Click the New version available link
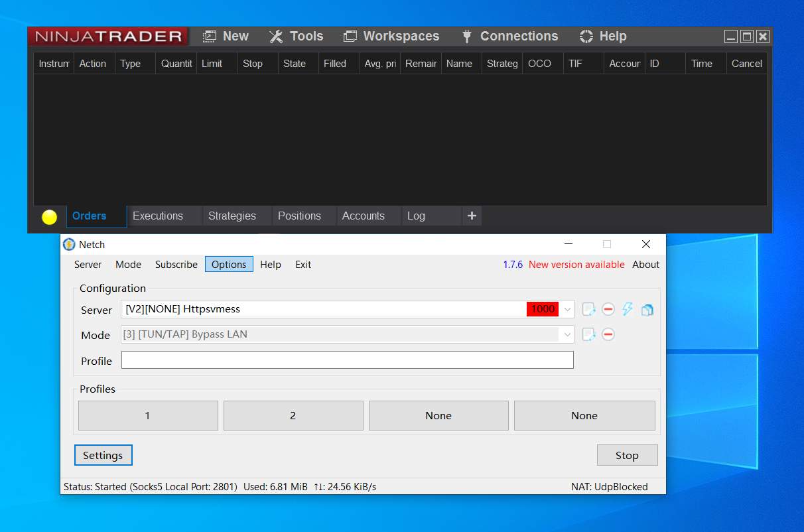The width and height of the screenshot is (804, 532). click(576, 264)
